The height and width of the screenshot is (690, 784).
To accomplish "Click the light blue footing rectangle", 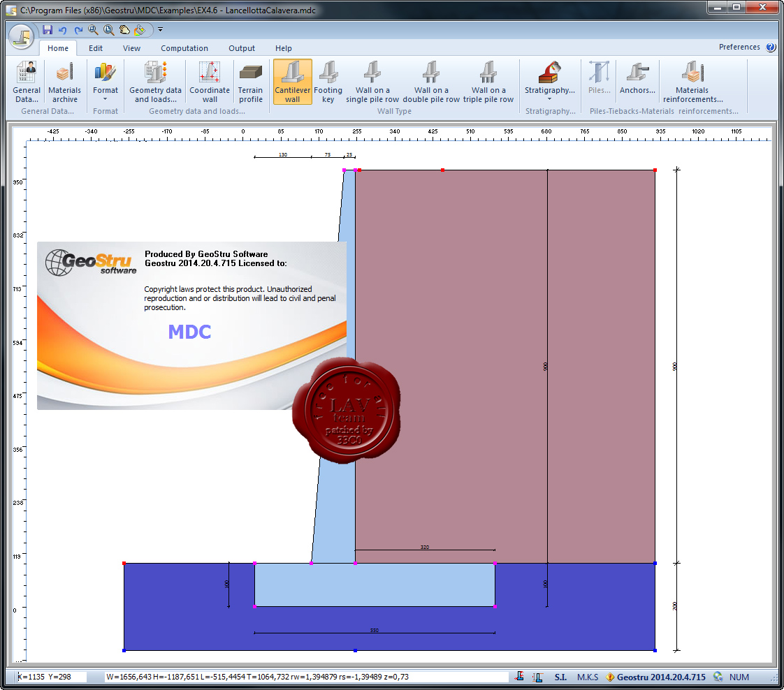I will (x=375, y=585).
